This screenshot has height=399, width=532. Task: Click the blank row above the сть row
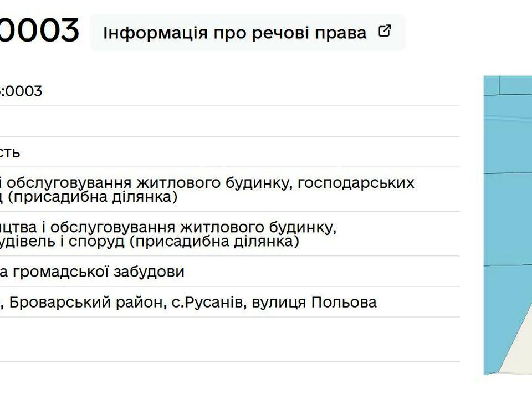click(229, 121)
